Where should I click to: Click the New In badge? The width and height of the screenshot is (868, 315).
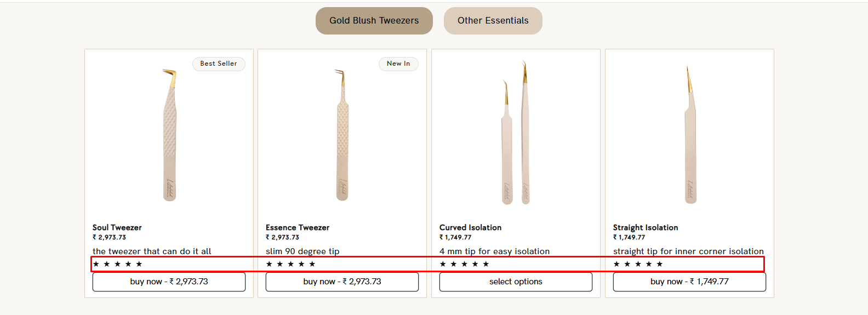(398, 64)
